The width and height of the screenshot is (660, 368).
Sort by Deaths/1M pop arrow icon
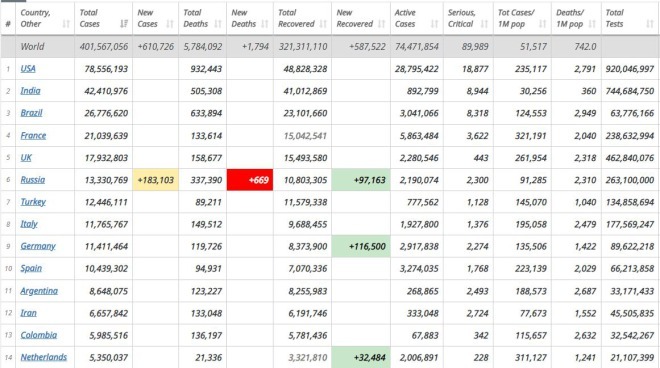click(592, 24)
